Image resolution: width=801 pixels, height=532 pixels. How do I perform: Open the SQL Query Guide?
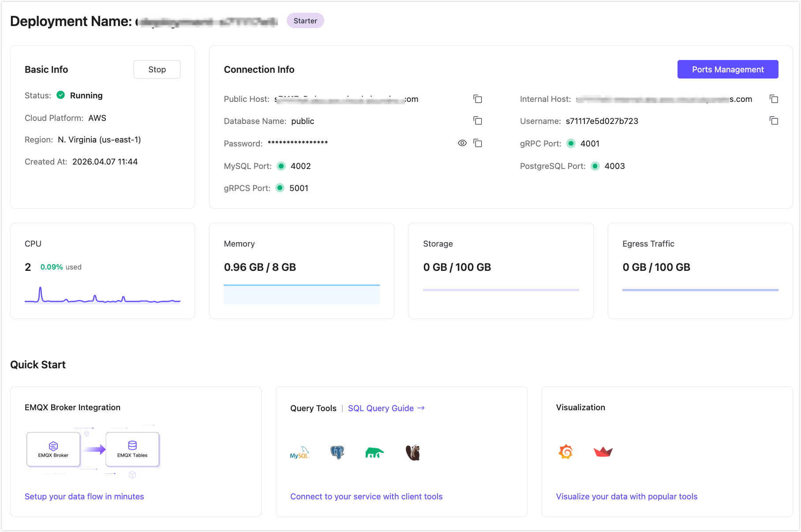[386, 408]
